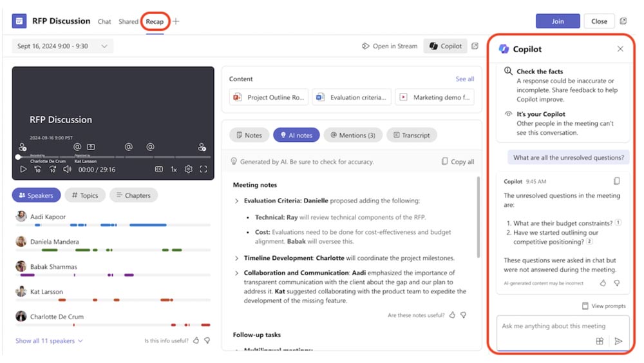
Task: Change the 1x playback speed
Action: (x=174, y=169)
